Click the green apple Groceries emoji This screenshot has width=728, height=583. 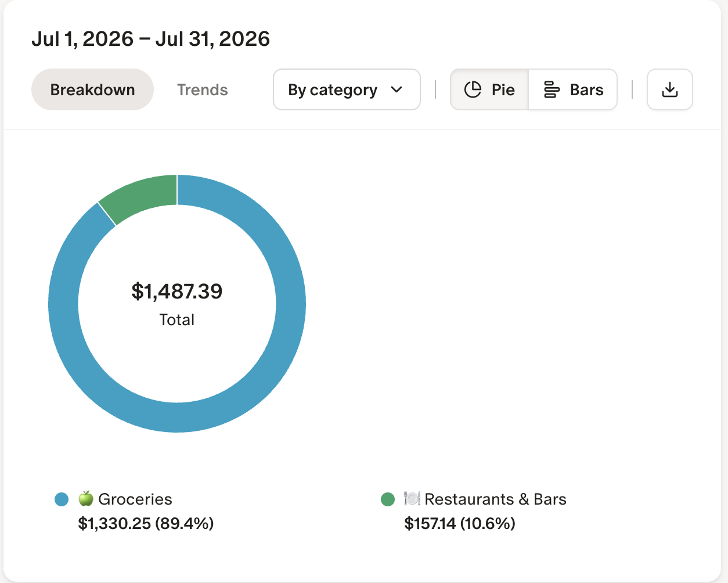(x=86, y=499)
